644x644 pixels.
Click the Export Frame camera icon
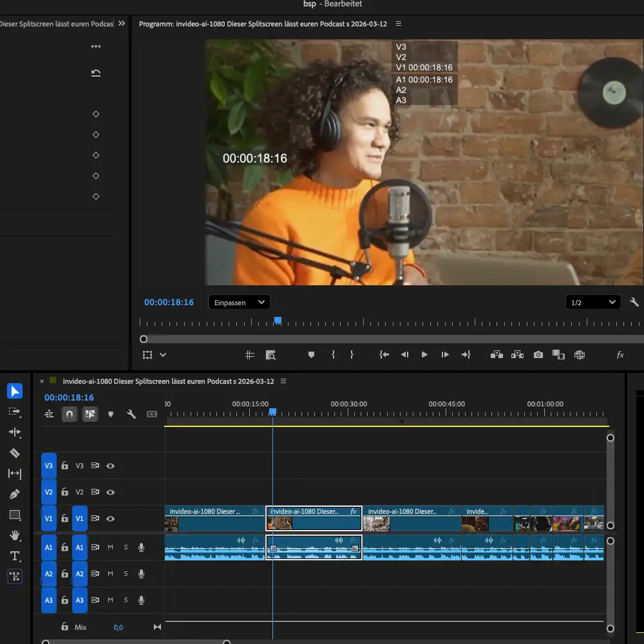click(x=538, y=354)
